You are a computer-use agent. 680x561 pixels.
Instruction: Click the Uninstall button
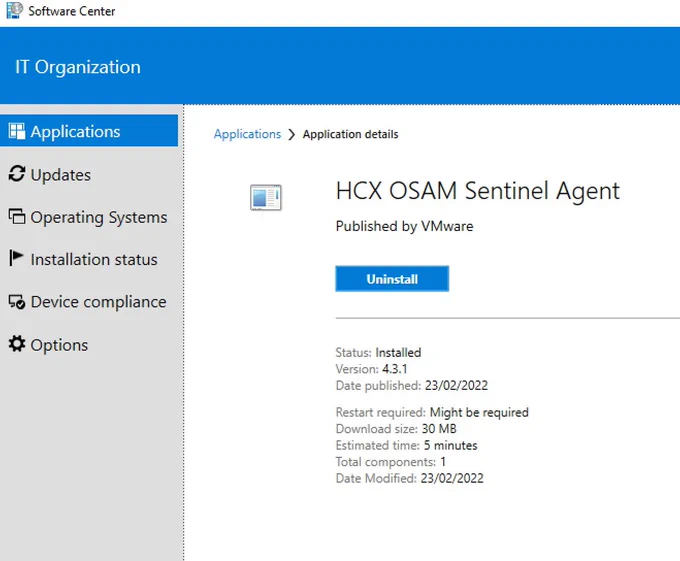coord(392,278)
